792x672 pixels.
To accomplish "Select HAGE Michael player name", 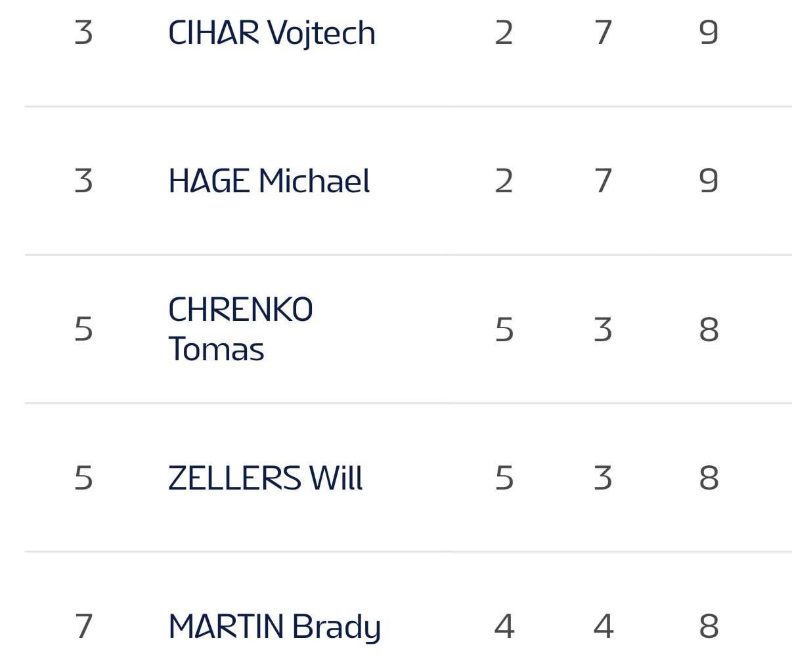I will pos(269,181).
